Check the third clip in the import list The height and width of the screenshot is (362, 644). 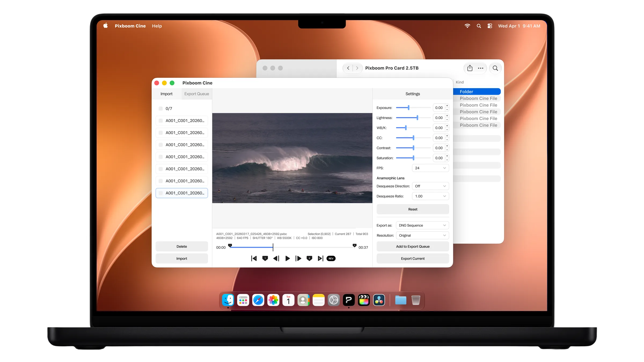point(160,145)
